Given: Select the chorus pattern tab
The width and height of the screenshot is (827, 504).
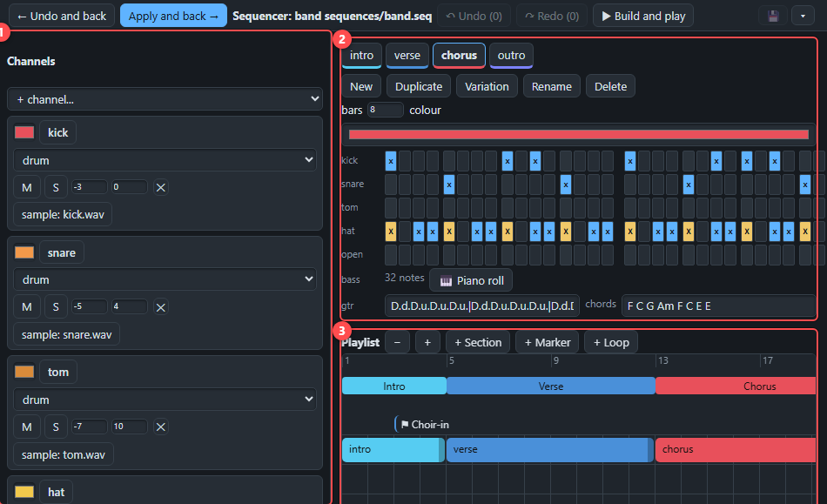Looking at the screenshot, I should point(459,56).
